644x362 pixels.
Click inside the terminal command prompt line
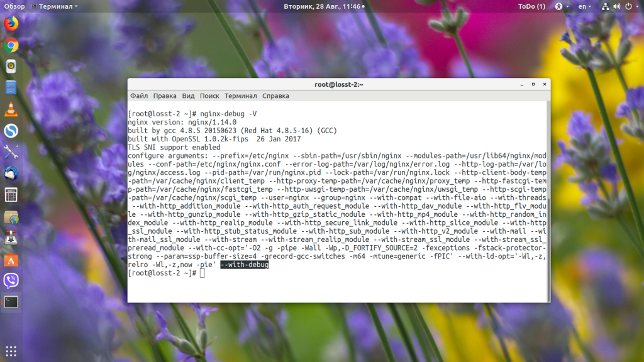click(201, 273)
